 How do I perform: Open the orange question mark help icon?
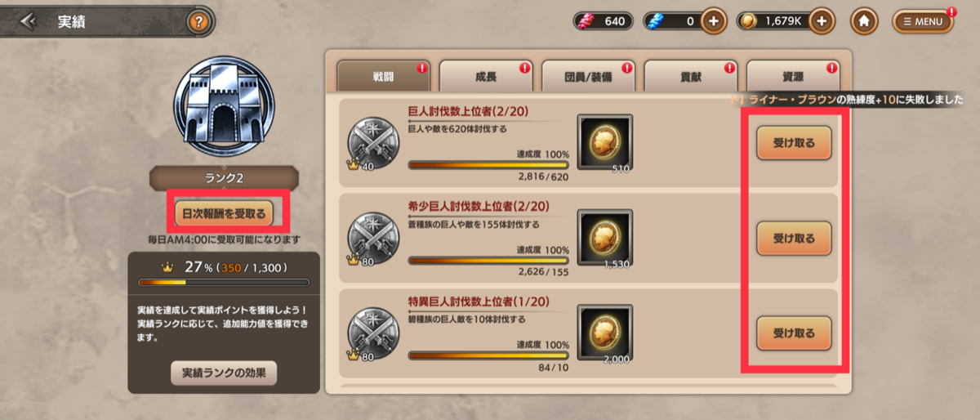tap(197, 22)
